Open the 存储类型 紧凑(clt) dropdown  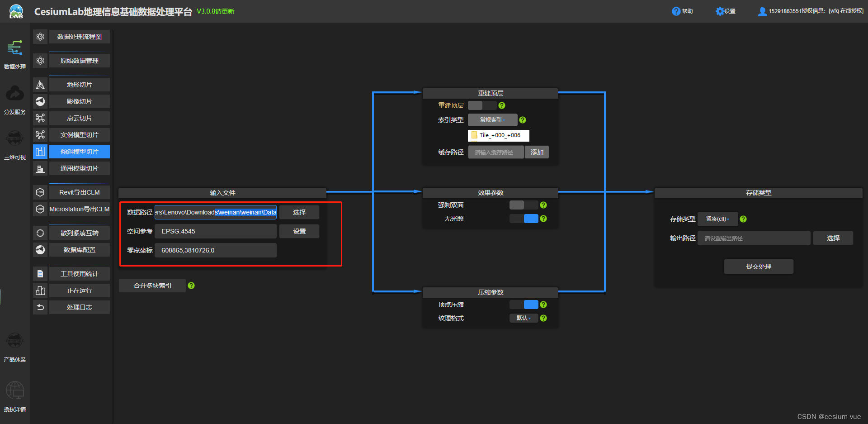coord(718,219)
